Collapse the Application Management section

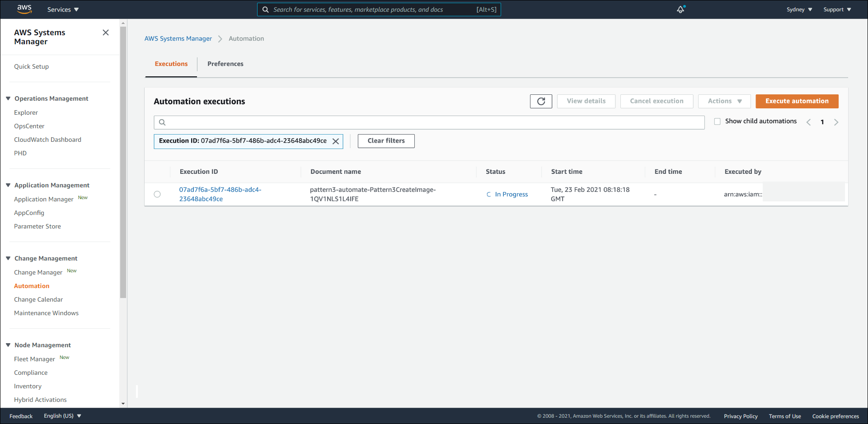click(x=8, y=185)
